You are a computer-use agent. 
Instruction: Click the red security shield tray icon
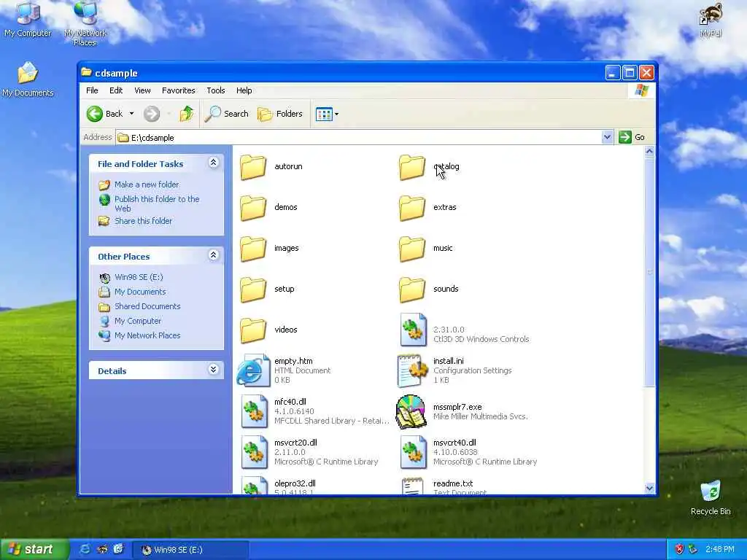(679, 550)
